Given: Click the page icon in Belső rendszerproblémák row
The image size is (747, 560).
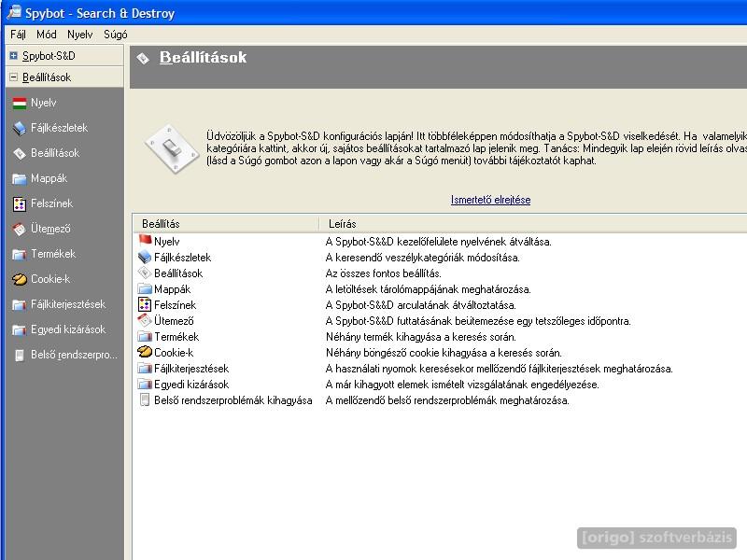Looking at the screenshot, I should point(145,400).
